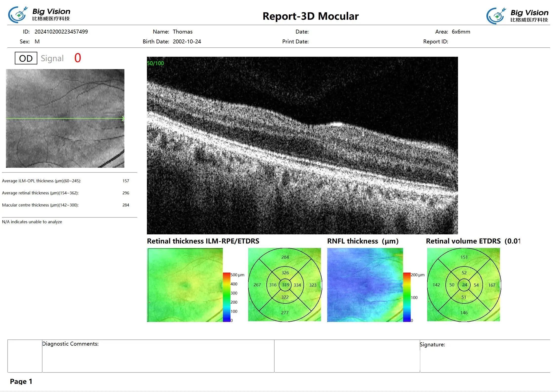The width and height of the screenshot is (558, 392).
Task: Click the N/A indicates unable to analyze note
Action: pyautogui.click(x=32, y=222)
